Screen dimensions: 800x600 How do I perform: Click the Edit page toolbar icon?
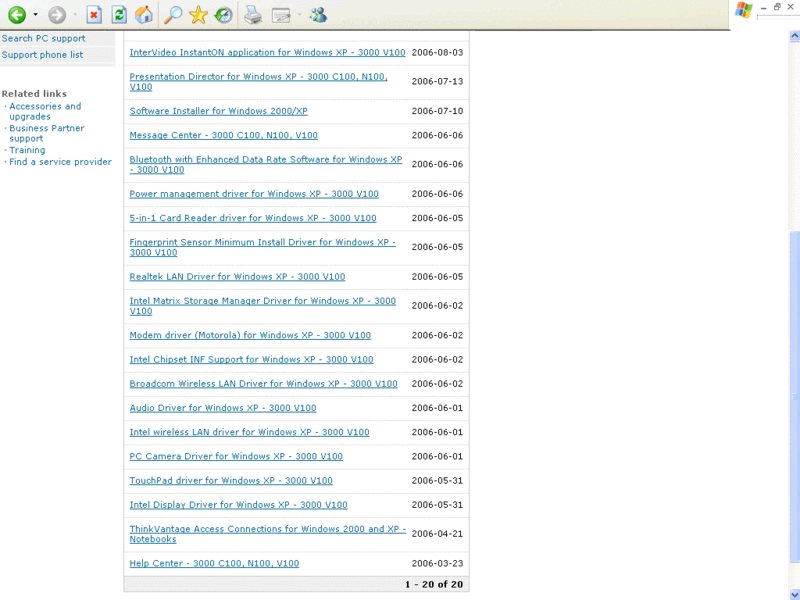281,15
